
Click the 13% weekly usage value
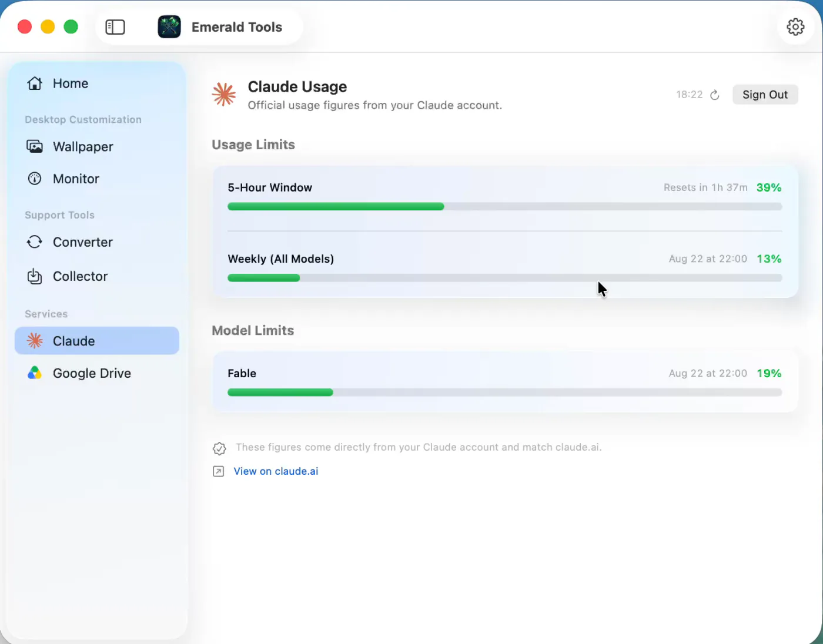click(x=769, y=259)
